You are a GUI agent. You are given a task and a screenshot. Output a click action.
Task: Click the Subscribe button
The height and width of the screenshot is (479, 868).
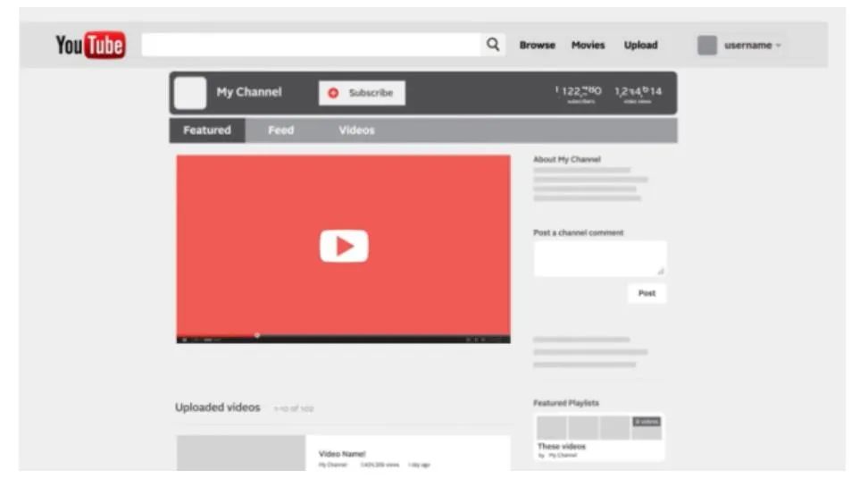(362, 93)
